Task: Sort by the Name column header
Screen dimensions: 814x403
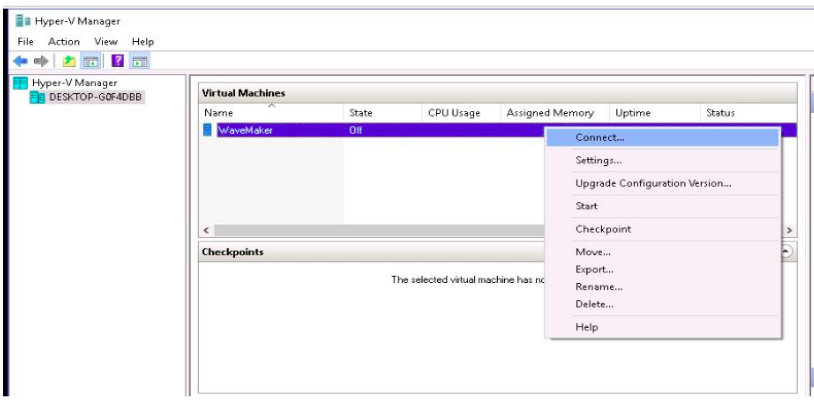Action: [218, 113]
